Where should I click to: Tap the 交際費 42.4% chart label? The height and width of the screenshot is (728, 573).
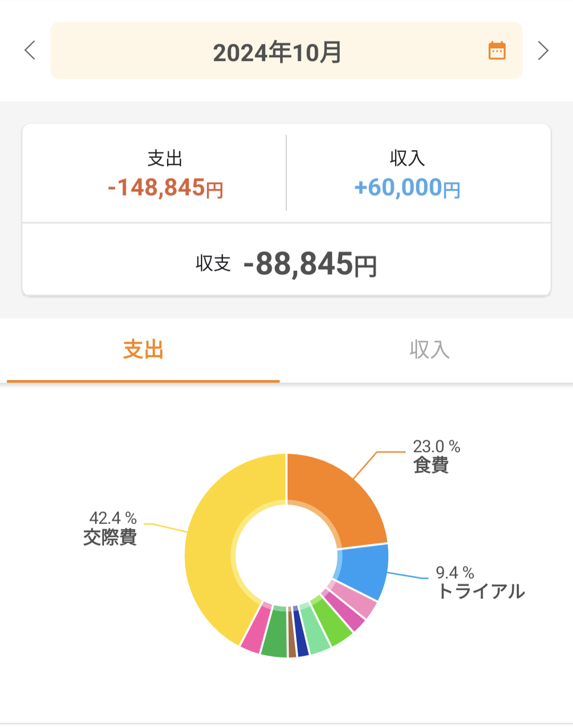pyautogui.click(x=110, y=528)
